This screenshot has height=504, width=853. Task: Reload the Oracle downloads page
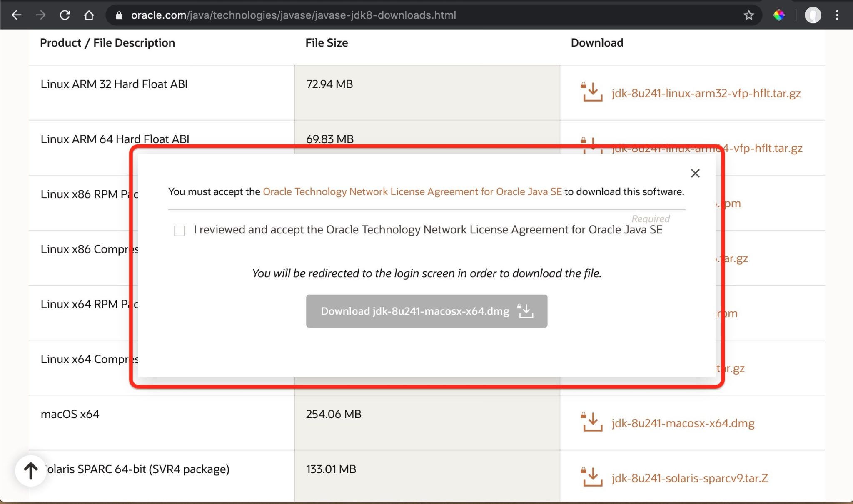coord(65,15)
